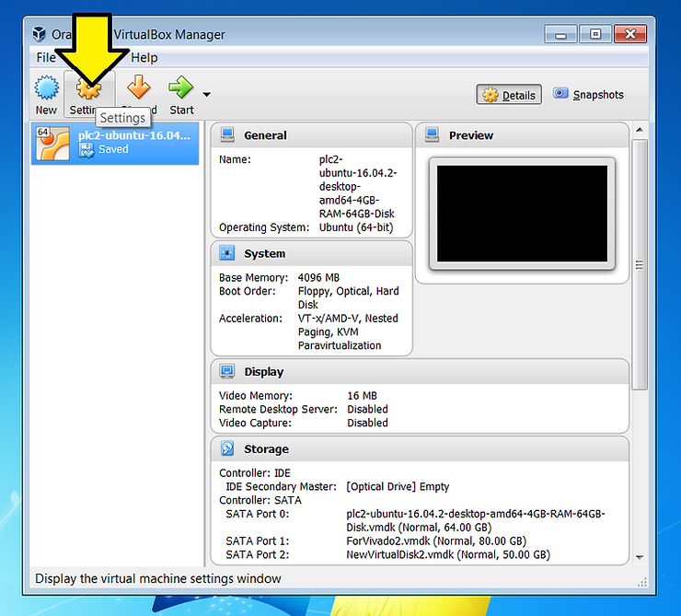Open the System section header
Image resolution: width=681 pixels, height=616 pixels.
[x=311, y=254]
